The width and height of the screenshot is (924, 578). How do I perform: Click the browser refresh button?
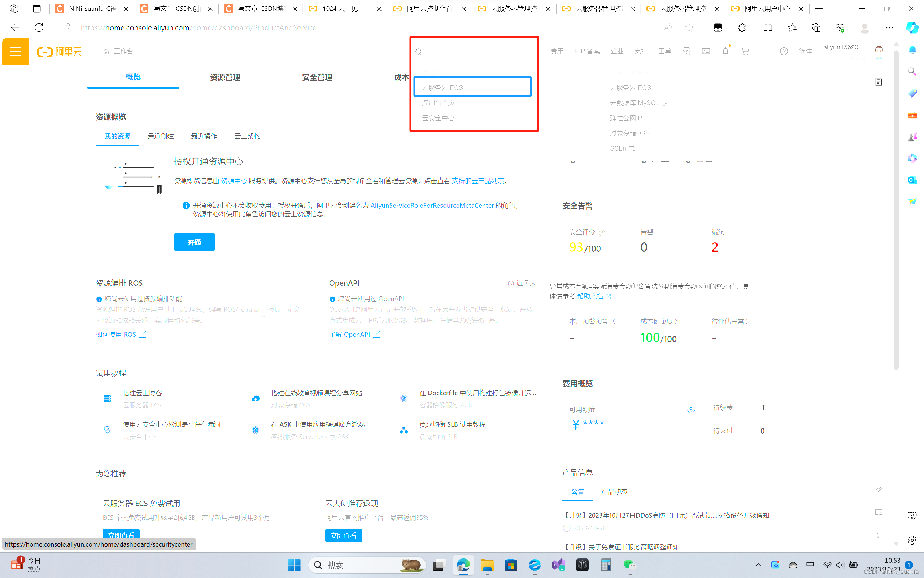click(39, 27)
